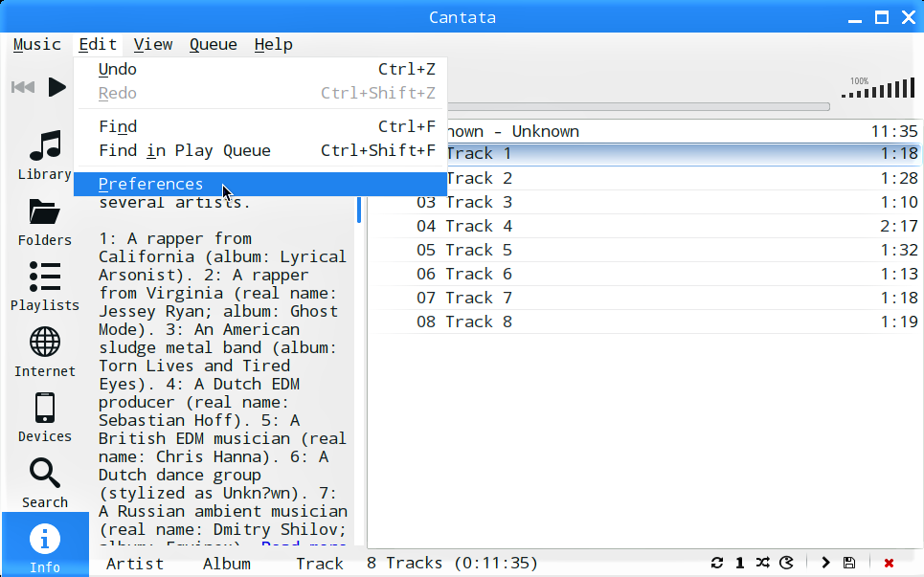Toggle consume mode icon
924x577 pixels.
(786, 563)
